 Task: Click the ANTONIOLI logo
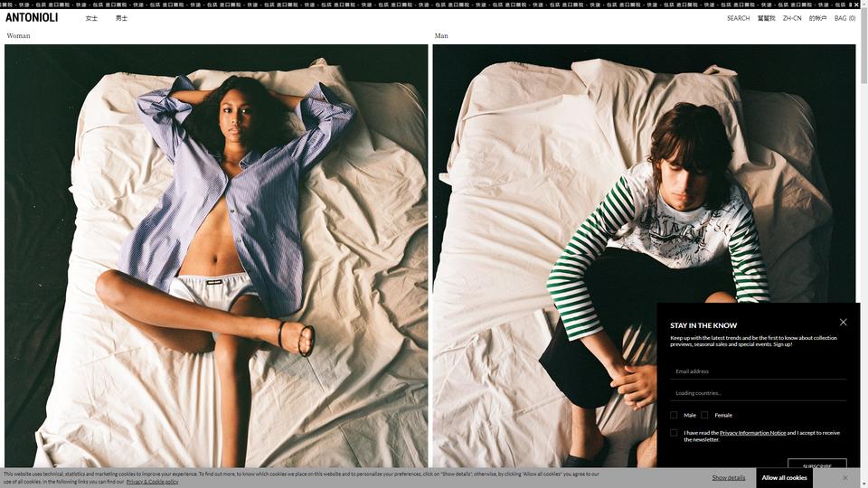pos(32,18)
